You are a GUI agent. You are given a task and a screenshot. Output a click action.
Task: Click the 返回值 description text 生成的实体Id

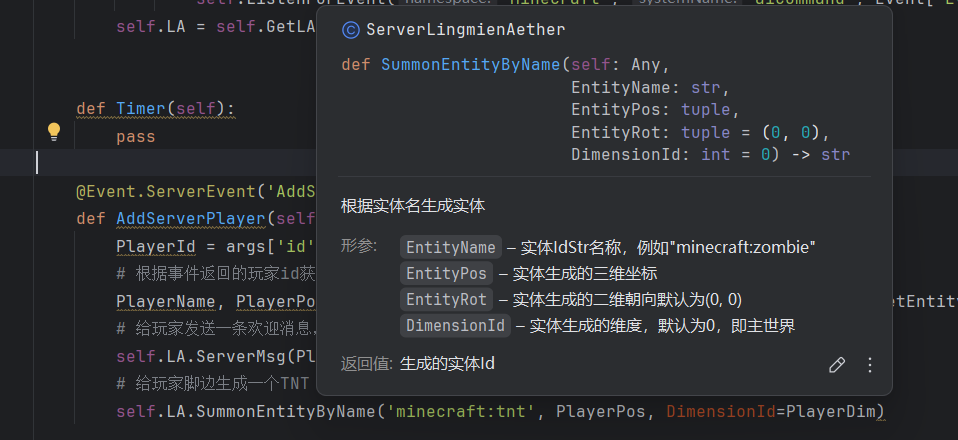point(447,364)
